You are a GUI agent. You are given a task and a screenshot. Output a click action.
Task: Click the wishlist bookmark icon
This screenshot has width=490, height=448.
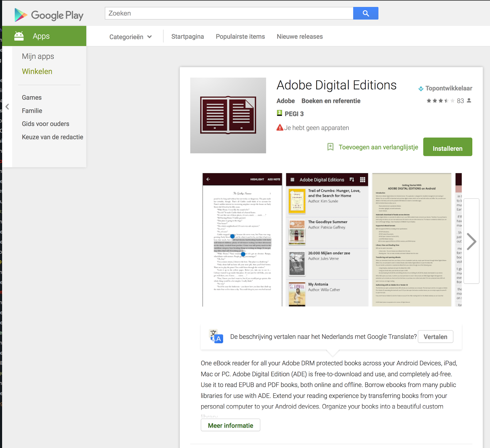point(330,147)
